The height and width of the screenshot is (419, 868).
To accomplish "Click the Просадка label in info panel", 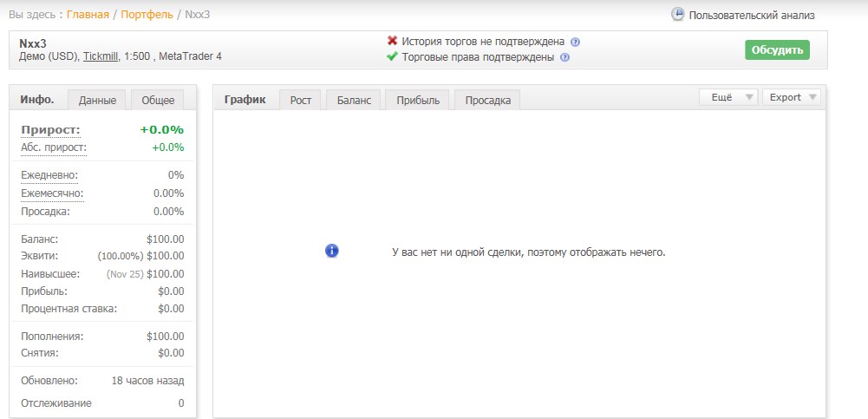I will pos(45,212).
